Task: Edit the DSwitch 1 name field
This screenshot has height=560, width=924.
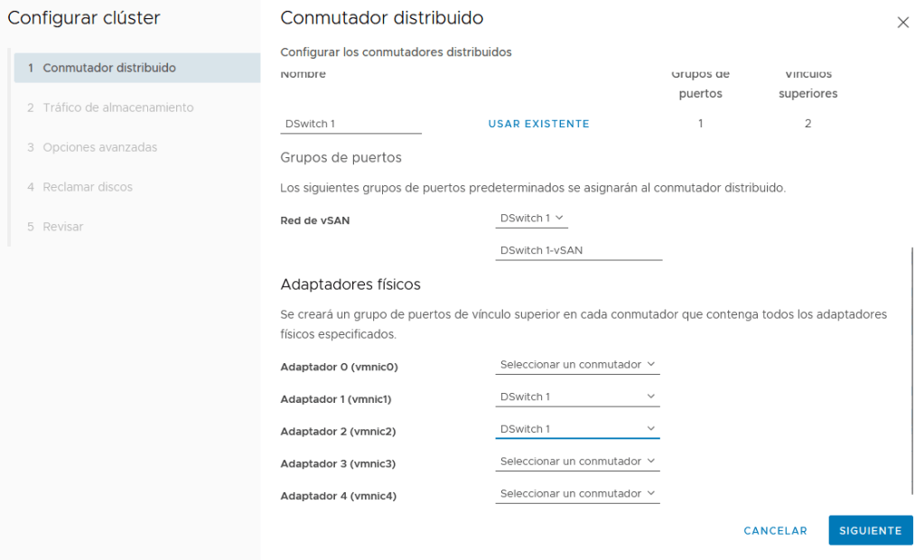Action: (351, 124)
